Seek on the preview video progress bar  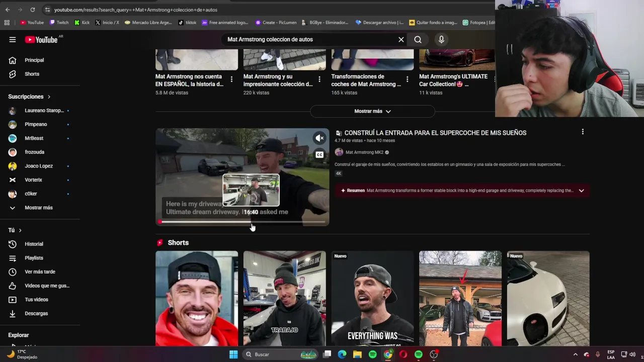(243, 221)
